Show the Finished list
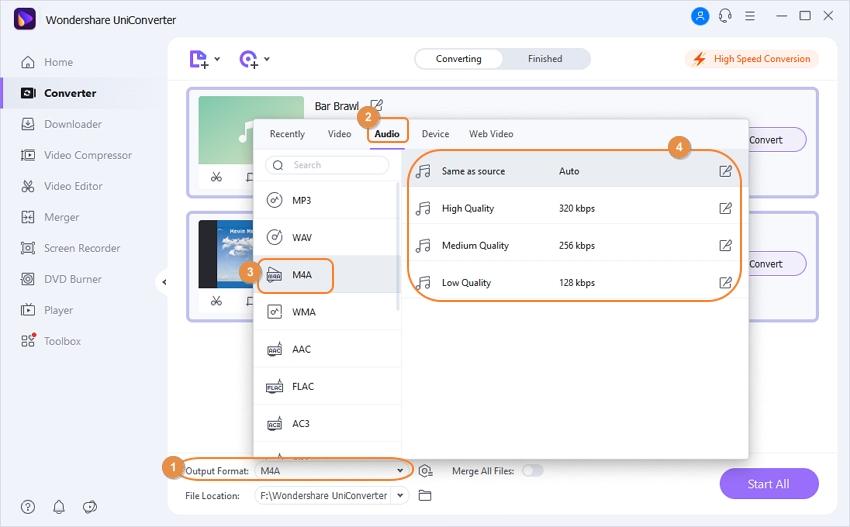Viewport: 850px width, 527px height. [x=545, y=59]
